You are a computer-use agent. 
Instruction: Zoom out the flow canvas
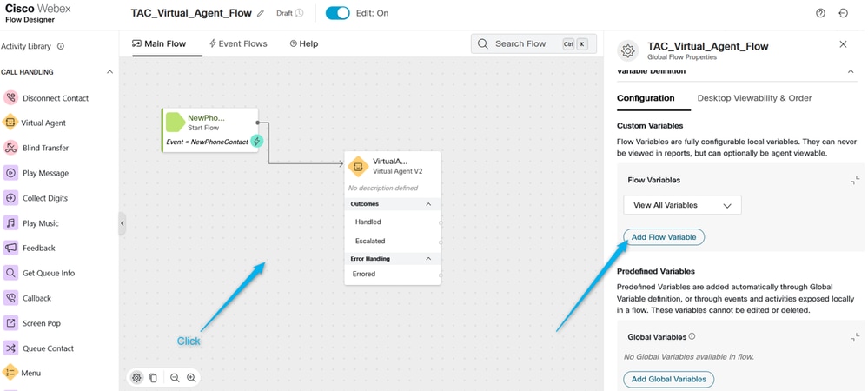click(175, 378)
